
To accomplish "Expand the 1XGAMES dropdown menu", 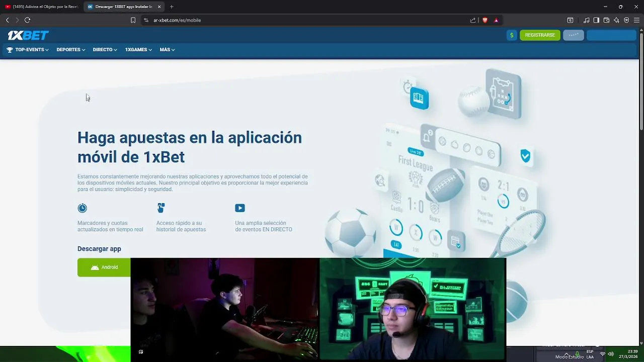I will click(138, 50).
